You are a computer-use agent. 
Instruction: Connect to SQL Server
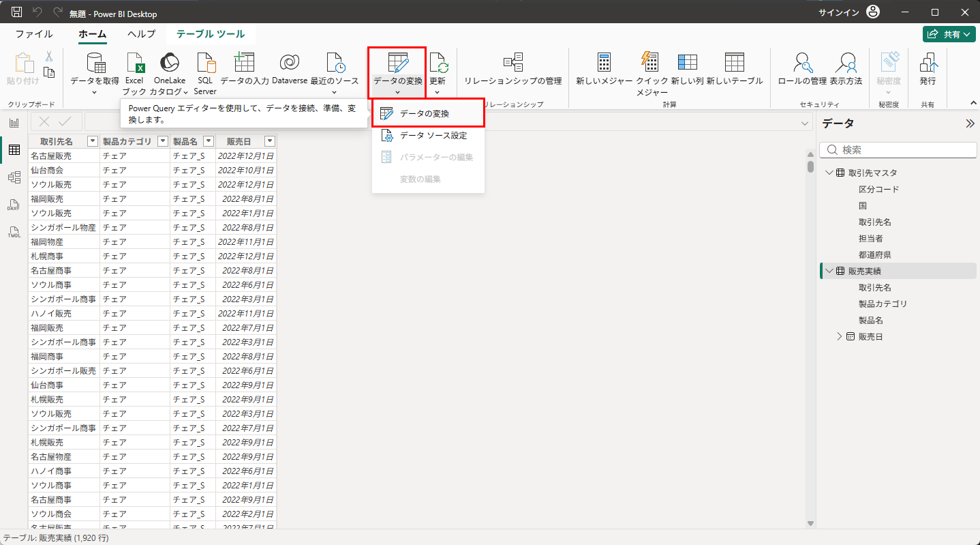tap(205, 73)
